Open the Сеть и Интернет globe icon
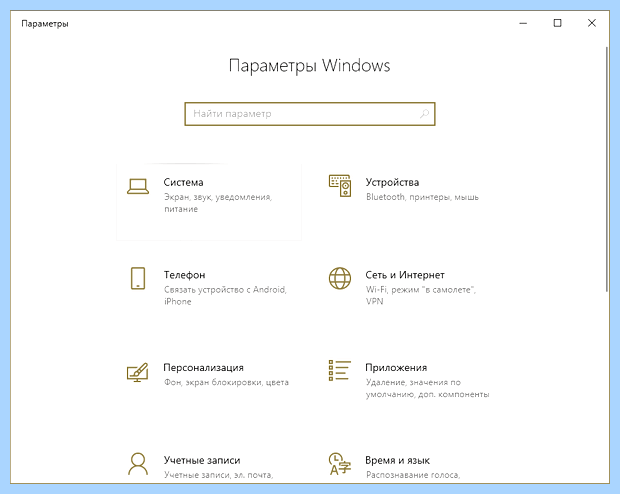The width and height of the screenshot is (620, 494). click(340, 278)
